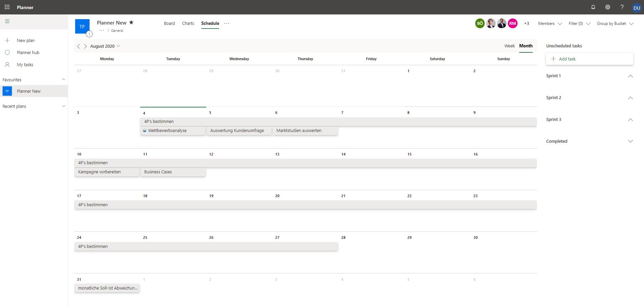
Task: Collapse the Sprint 1 section
Action: point(631,76)
